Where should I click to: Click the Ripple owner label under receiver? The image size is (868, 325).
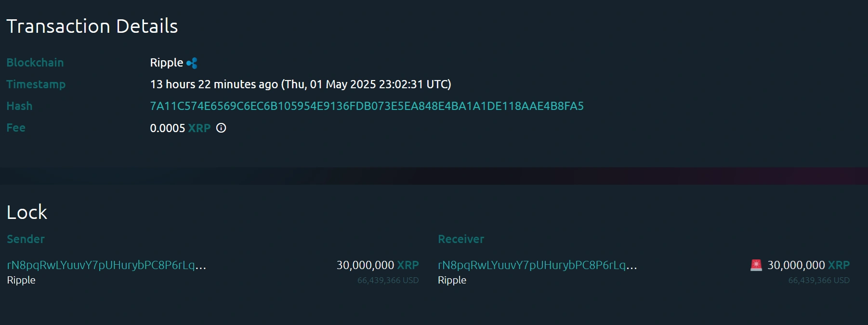[x=452, y=280]
